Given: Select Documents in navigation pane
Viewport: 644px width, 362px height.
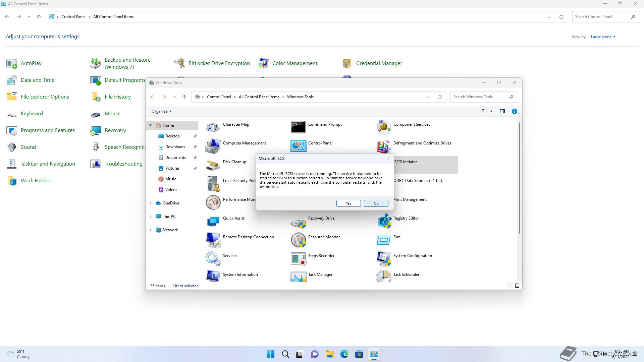Looking at the screenshot, I should [x=175, y=158].
